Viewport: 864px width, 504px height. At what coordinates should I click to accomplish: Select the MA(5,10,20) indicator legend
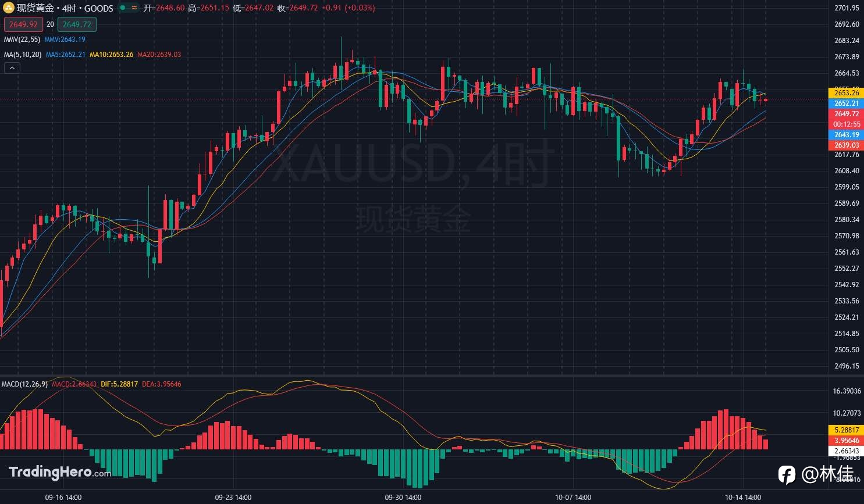23,55
